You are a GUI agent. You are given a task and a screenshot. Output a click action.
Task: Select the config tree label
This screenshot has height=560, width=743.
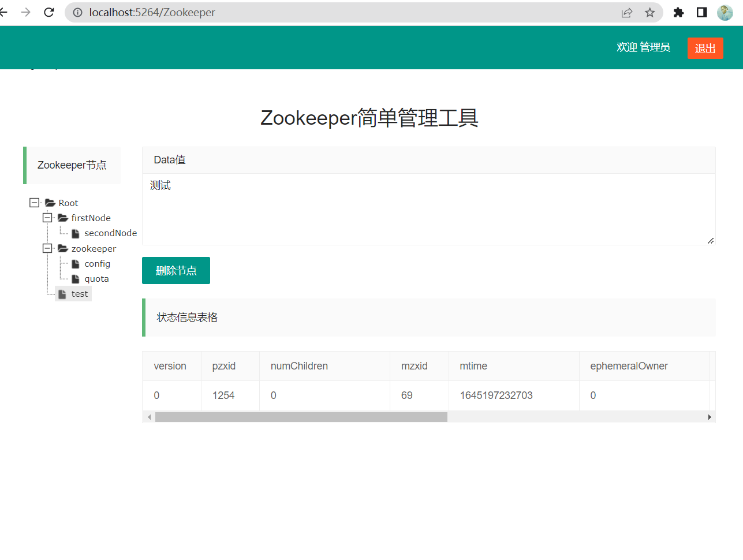click(97, 264)
